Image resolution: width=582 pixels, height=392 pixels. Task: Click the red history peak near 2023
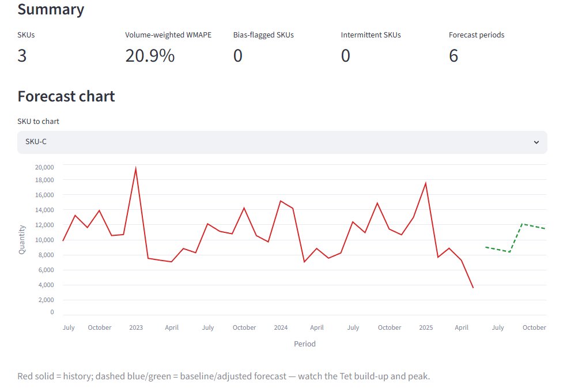tap(136, 169)
